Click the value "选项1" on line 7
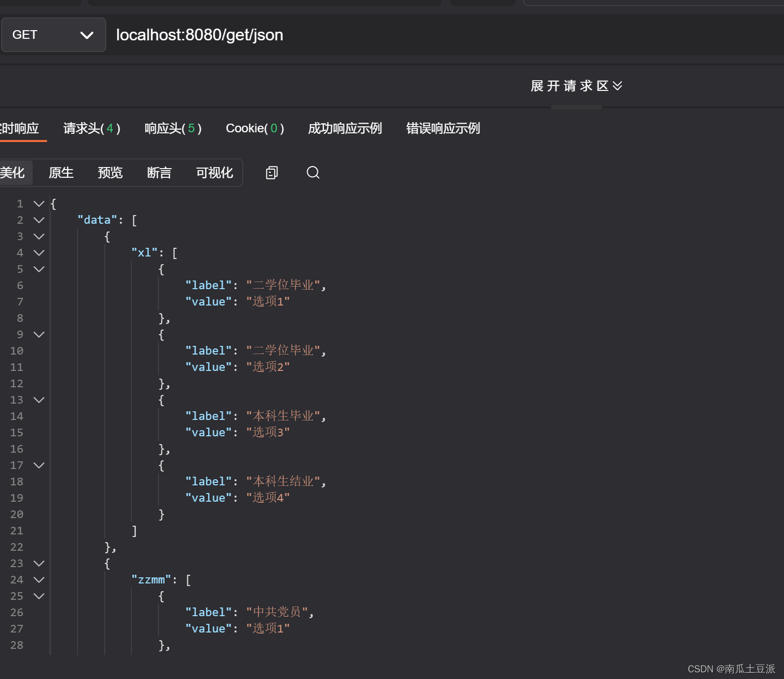784x679 pixels. [x=268, y=301]
